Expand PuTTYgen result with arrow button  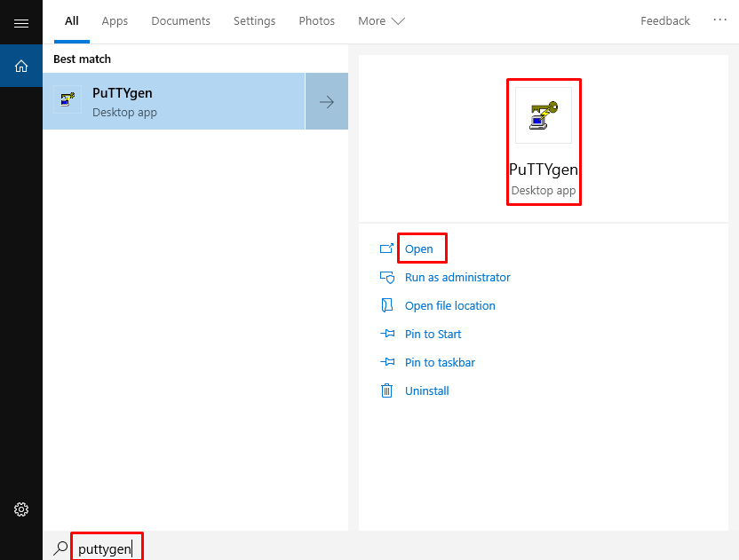[x=327, y=101]
